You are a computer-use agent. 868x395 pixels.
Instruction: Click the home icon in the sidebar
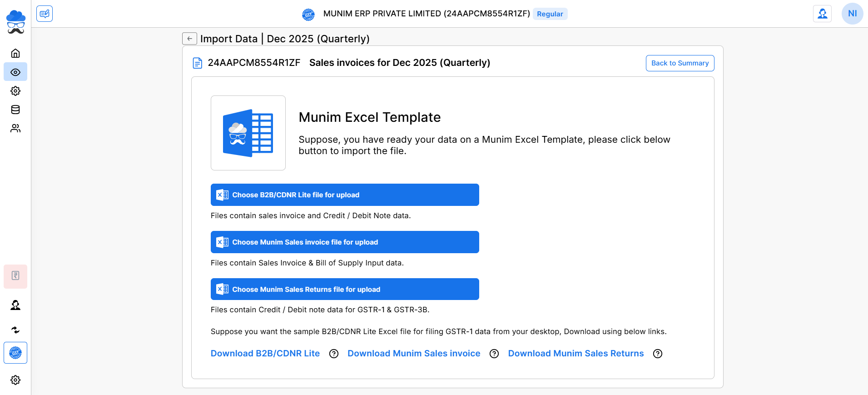[15, 53]
